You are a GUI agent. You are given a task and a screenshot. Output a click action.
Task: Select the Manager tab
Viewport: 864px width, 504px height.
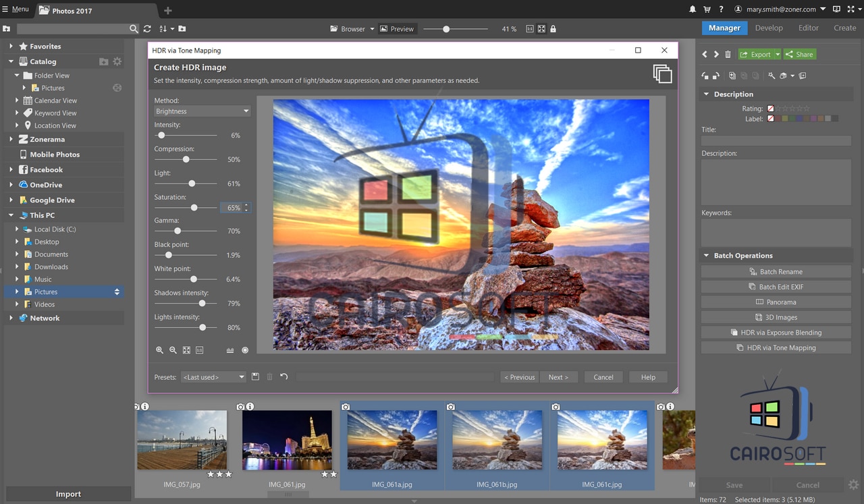(724, 28)
